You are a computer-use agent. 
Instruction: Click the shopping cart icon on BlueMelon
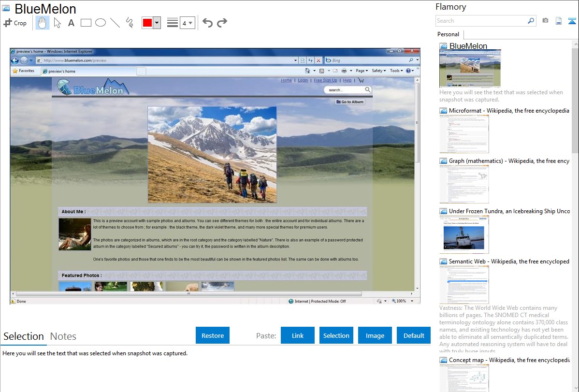tap(361, 80)
